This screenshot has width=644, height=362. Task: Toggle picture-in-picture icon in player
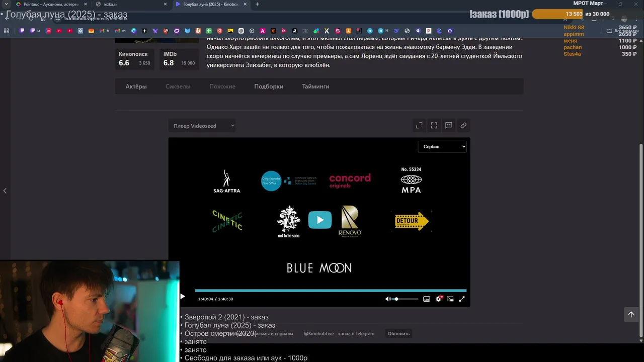(x=450, y=299)
